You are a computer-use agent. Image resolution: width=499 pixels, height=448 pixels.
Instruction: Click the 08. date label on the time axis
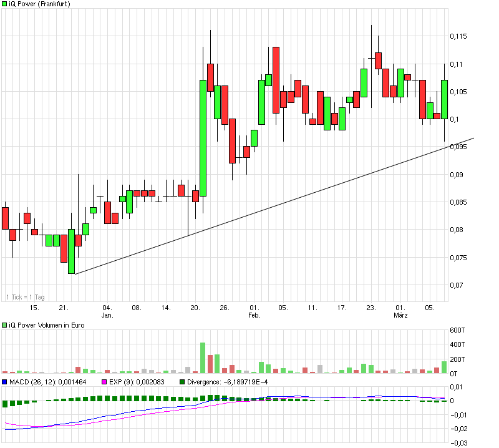click(x=137, y=308)
